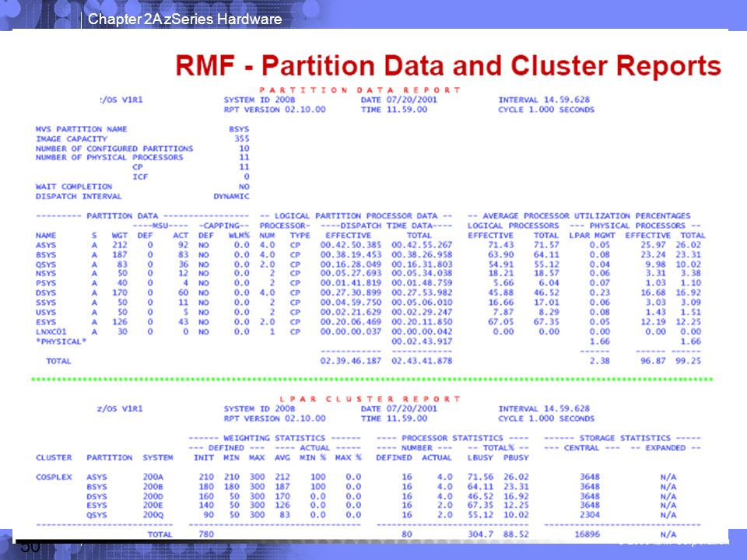Click the LBUSY total "304.7"
Image resolution: width=747 pixels, height=560 pixels.
pyautogui.click(x=480, y=534)
